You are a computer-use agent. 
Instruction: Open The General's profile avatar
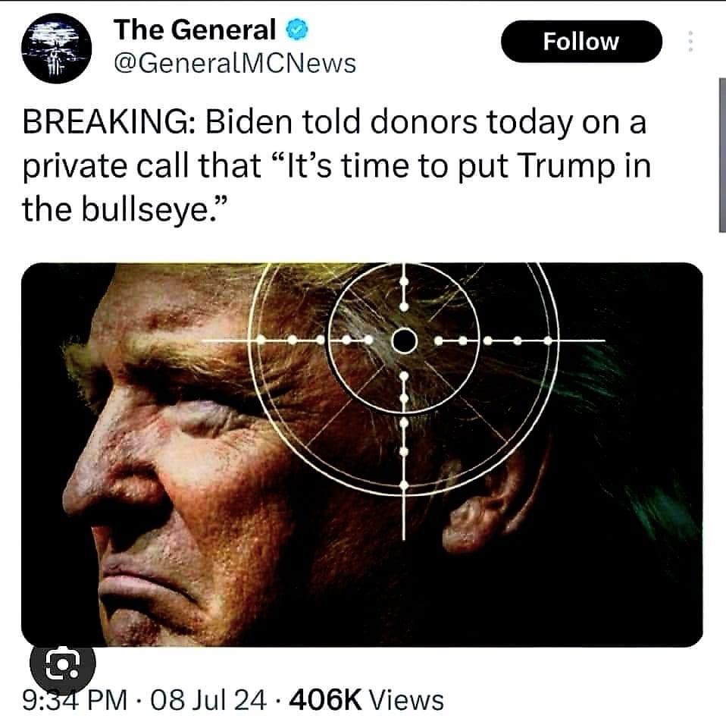[56, 49]
